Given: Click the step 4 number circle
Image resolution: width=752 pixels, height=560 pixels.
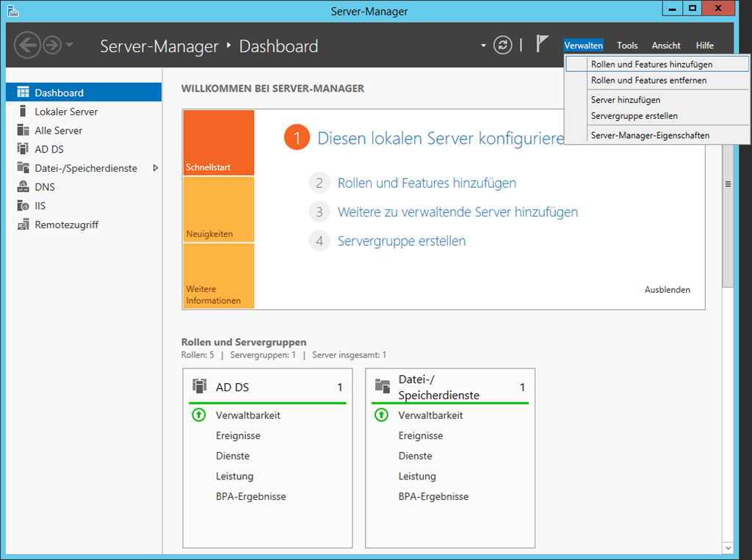Looking at the screenshot, I should pos(319,241).
